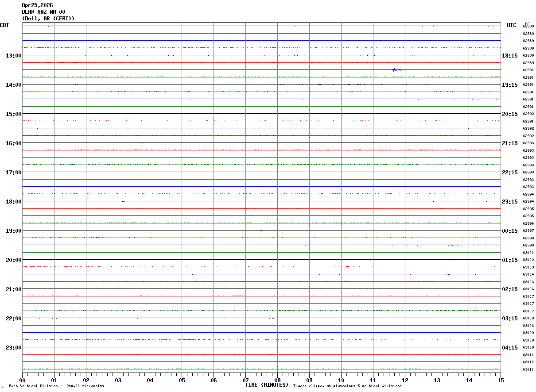Click the CDT timezone label

[4, 25]
